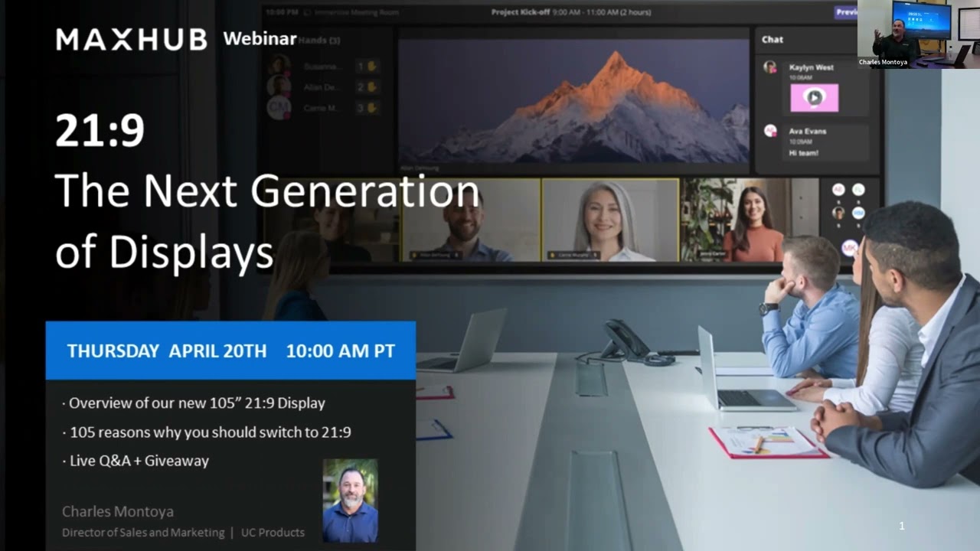The height and width of the screenshot is (551, 980).
Task: Select the gray-haired woman's video tile
Action: (609, 220)
